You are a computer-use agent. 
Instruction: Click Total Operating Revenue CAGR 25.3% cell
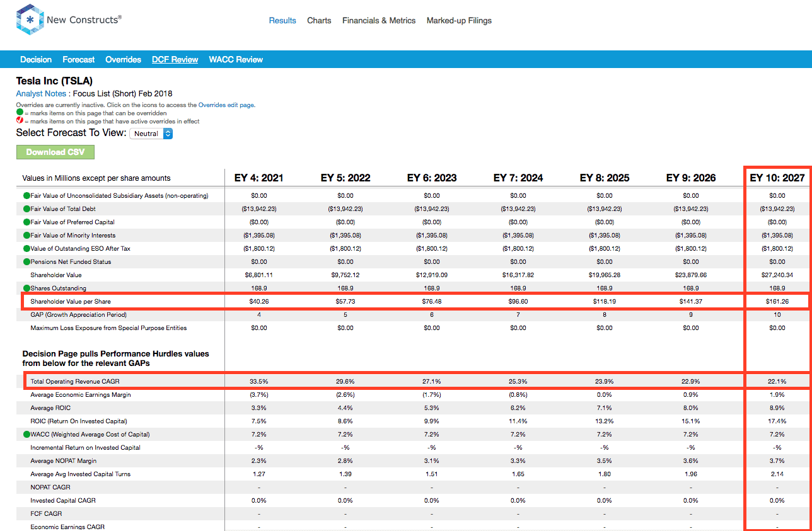tap(518, 381)
